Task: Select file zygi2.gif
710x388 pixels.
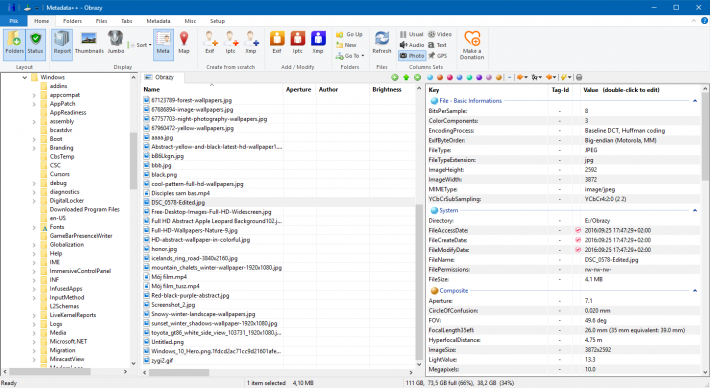Action: click(x=162, y=360)
